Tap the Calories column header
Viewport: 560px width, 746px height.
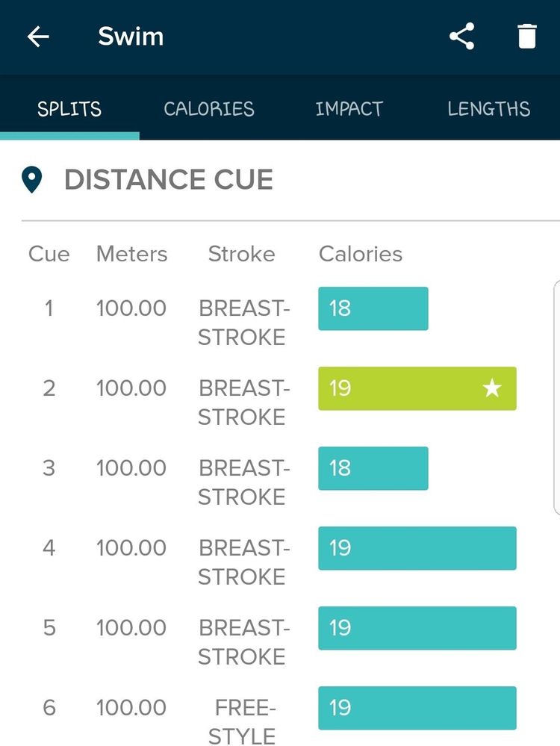point(361,254)
